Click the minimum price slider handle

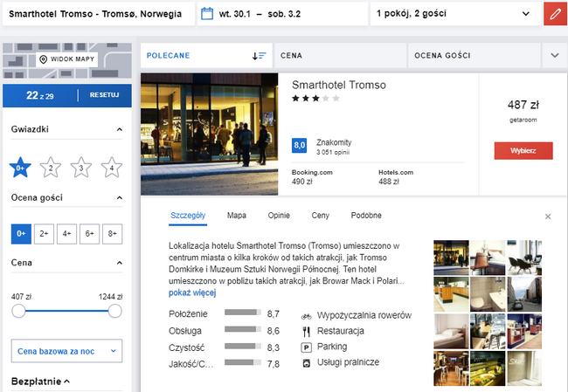click(18, 311)
